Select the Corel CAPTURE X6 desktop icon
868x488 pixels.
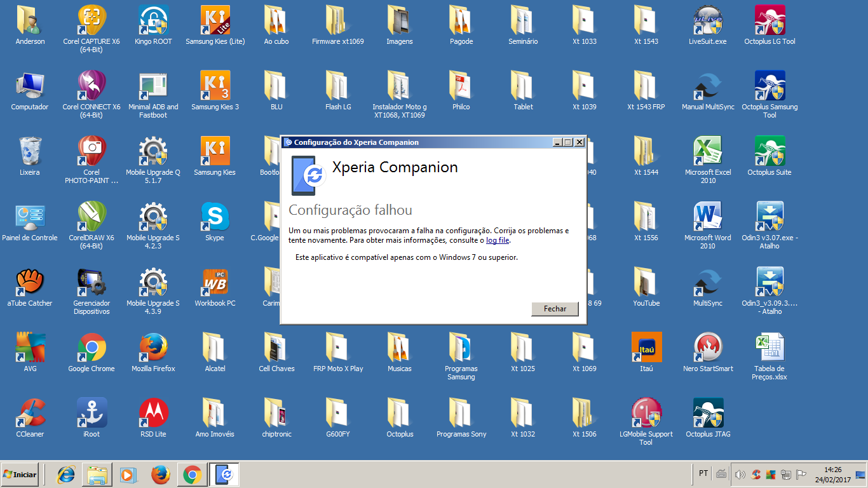coord(92,20)
